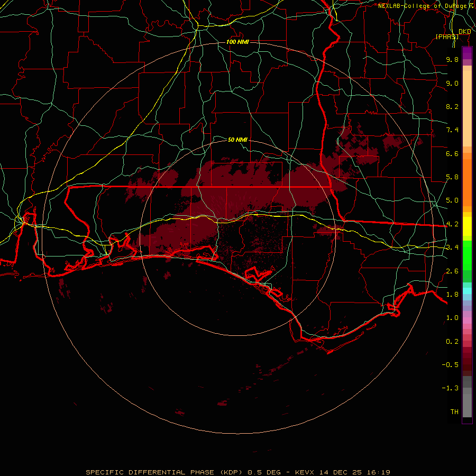Click the "TH" threshold label on the scale
The width and height of the screenshot is (476, 476).
pos(454,412)
